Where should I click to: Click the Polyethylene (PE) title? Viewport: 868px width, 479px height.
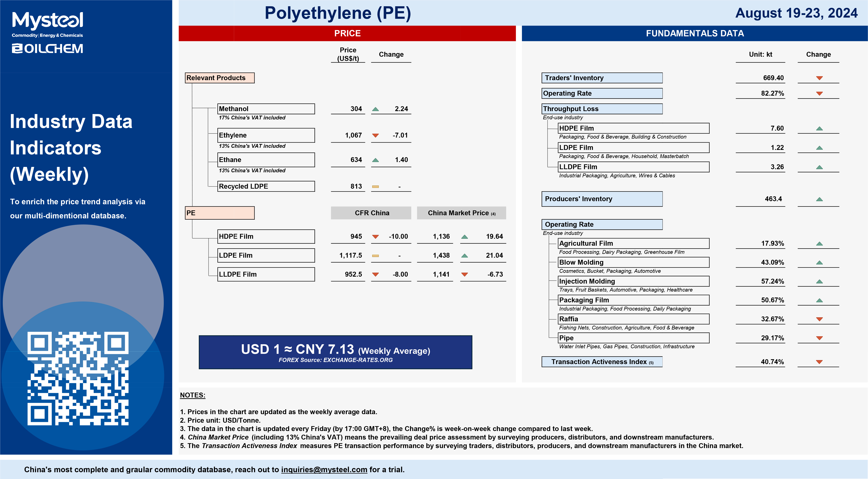[338, 13]
